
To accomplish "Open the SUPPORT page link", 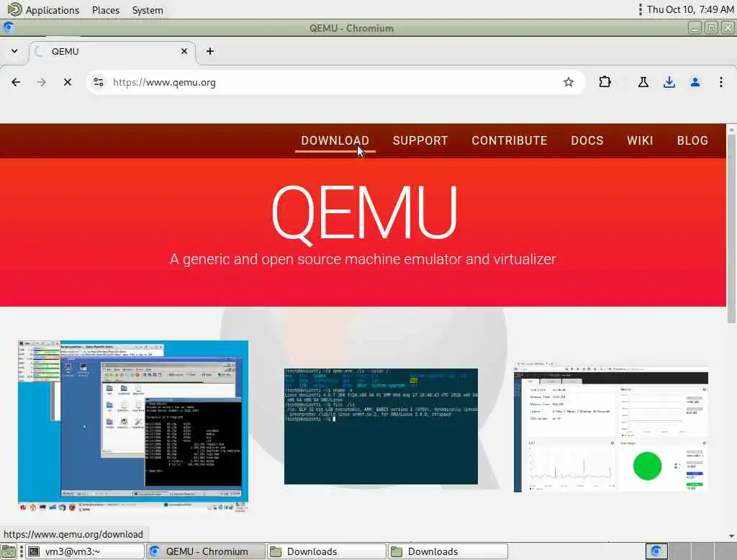I will point(420,140).
